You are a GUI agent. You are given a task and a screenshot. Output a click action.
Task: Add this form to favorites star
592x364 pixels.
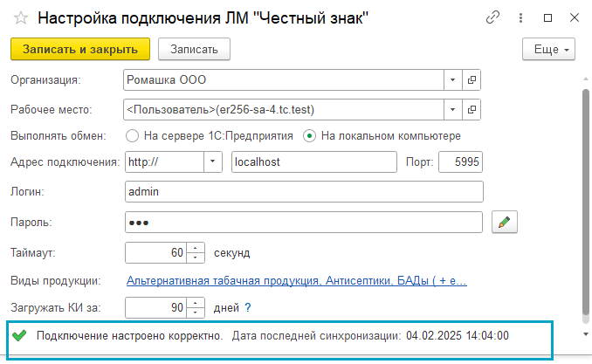(x=20, y=17)
